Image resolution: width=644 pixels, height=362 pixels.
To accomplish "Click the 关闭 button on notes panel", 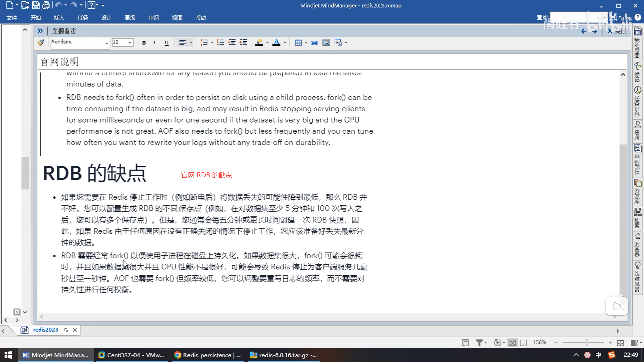I will [x=617, y=31].
